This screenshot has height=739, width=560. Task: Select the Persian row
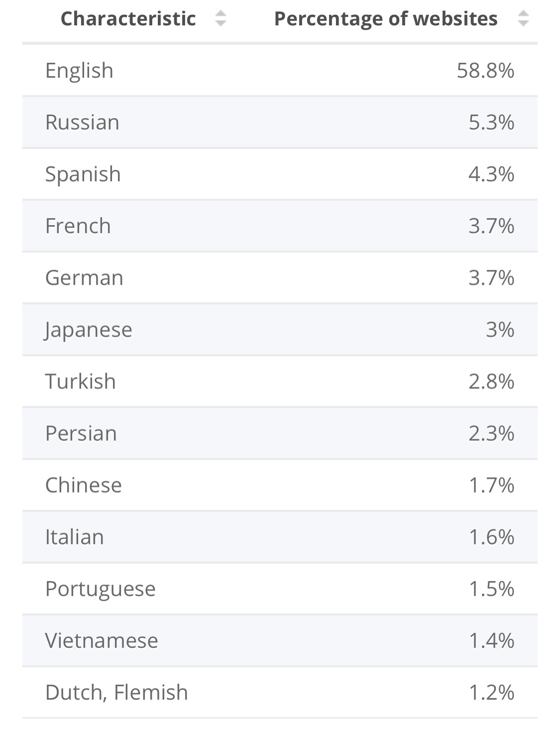click(x=280, y=433)
